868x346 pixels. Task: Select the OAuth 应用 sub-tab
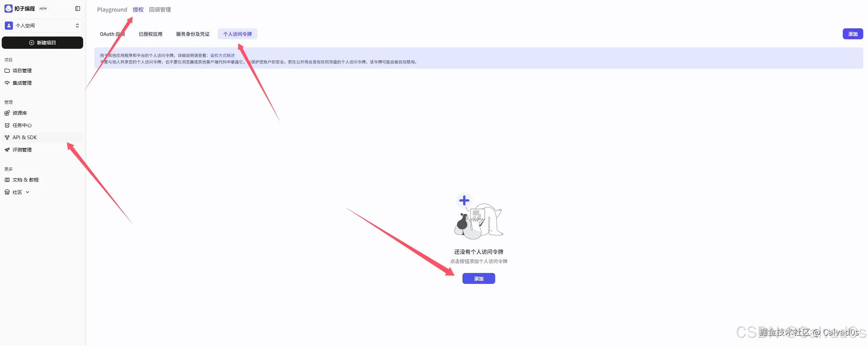112,34
